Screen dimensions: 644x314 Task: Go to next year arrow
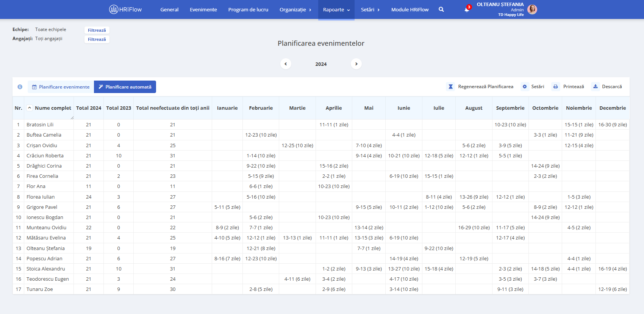(356, 64)
